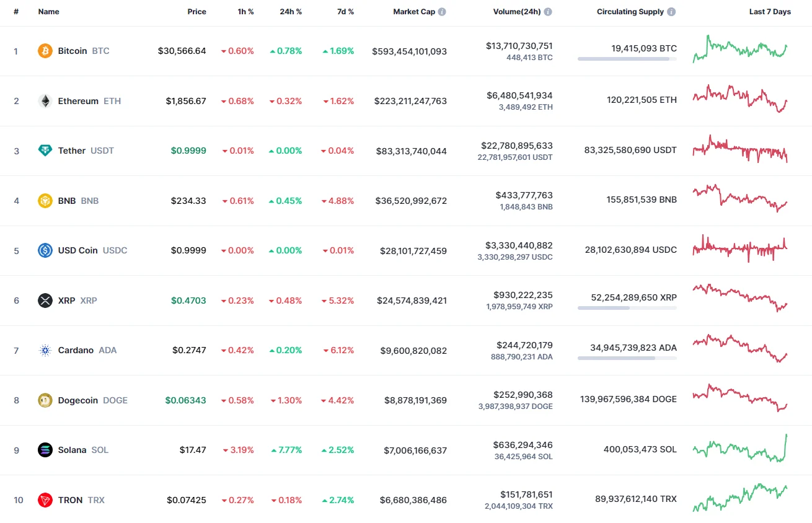
Task: Click the USD Coin circular logo
Action: 45,250
